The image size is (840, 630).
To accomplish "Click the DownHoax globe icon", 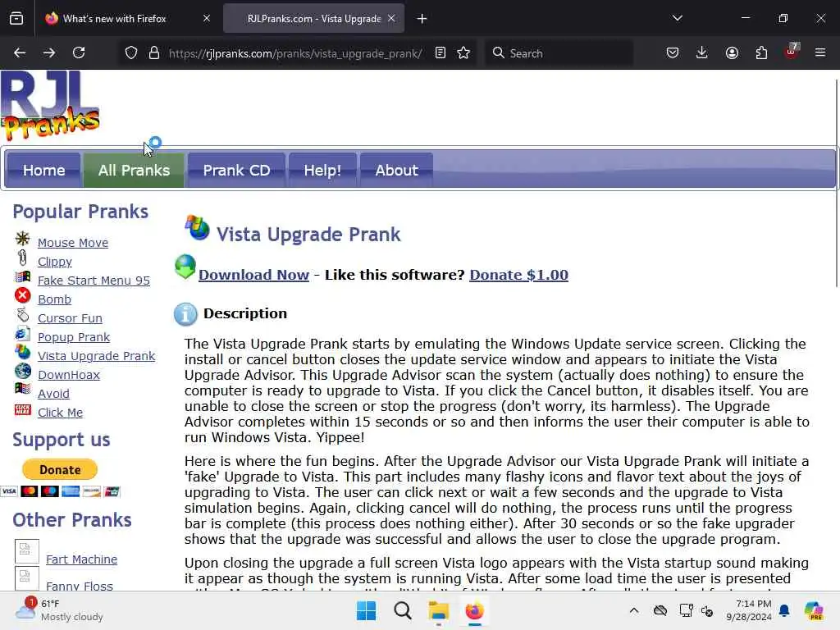I will tap(22, 371).
